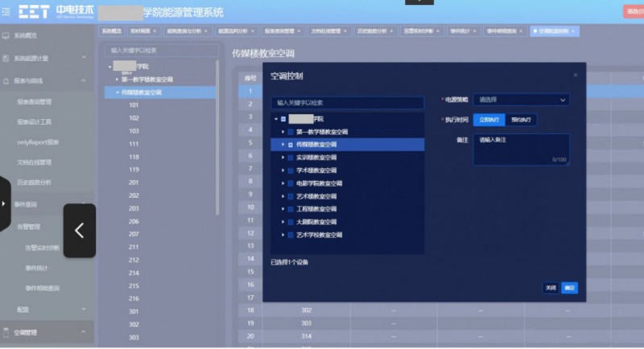644x349 pixels.
Task: Switch to the 实时画面 tab
Action: tap(140, 31)
